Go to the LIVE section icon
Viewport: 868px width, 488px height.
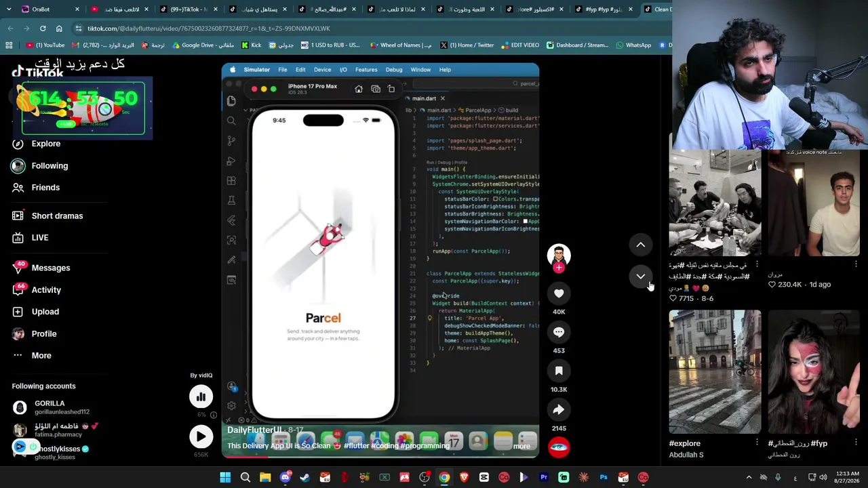[18, 237]
